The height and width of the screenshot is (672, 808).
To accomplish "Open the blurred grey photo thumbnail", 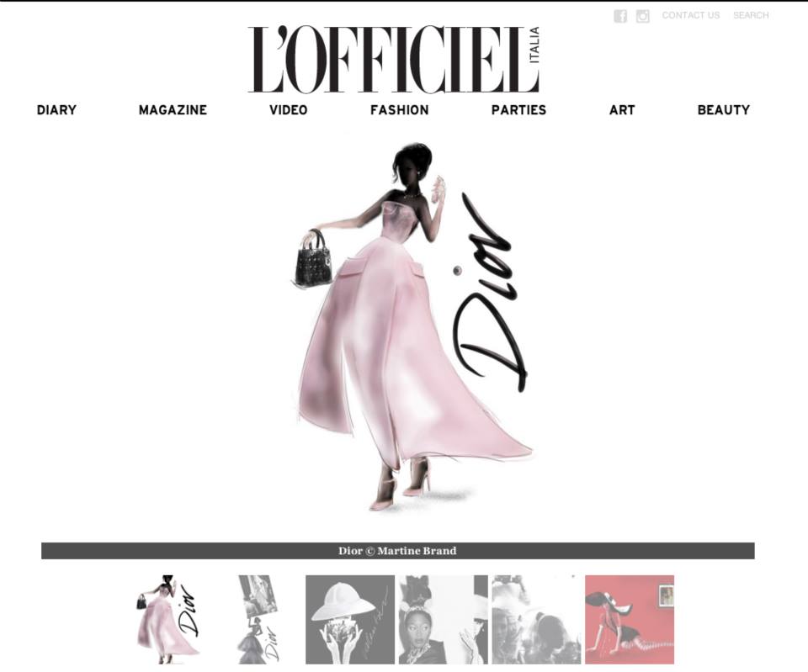I will [x=536, y=620].
